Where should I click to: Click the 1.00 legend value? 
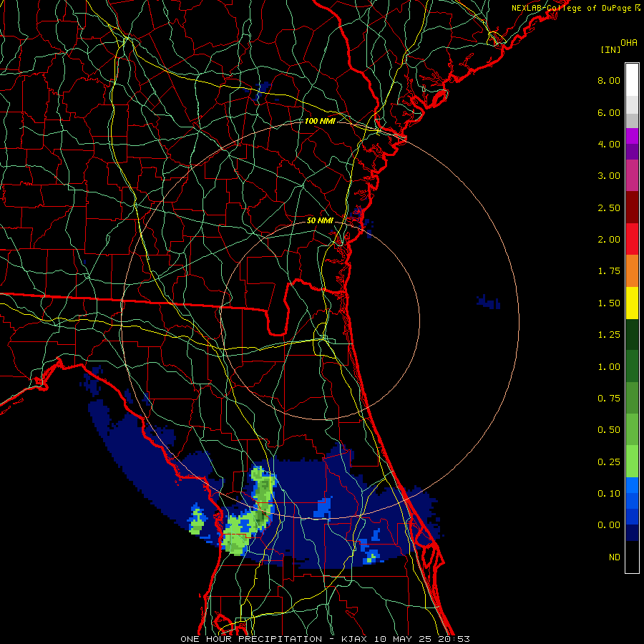click(x=609, y=367)
